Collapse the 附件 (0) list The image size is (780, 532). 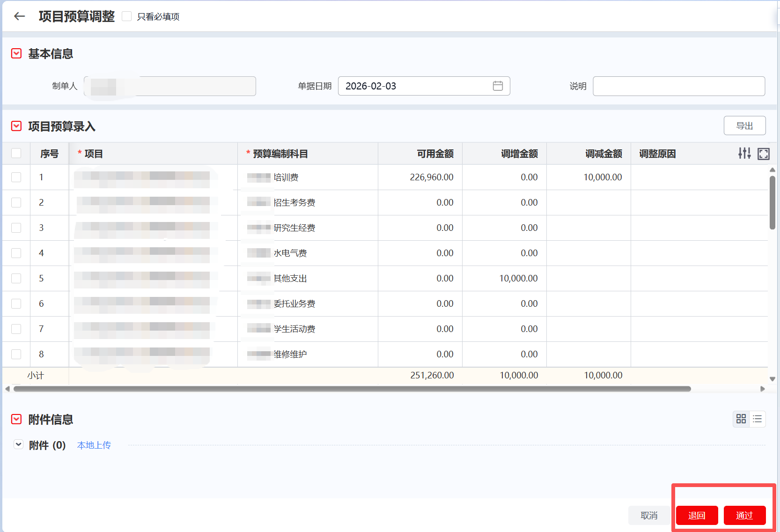(x=19, y=444)
